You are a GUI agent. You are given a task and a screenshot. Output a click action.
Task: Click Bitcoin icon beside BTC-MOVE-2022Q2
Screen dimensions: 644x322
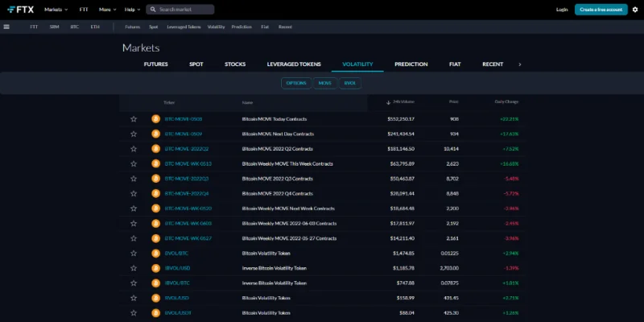click(x=155, y=149)
